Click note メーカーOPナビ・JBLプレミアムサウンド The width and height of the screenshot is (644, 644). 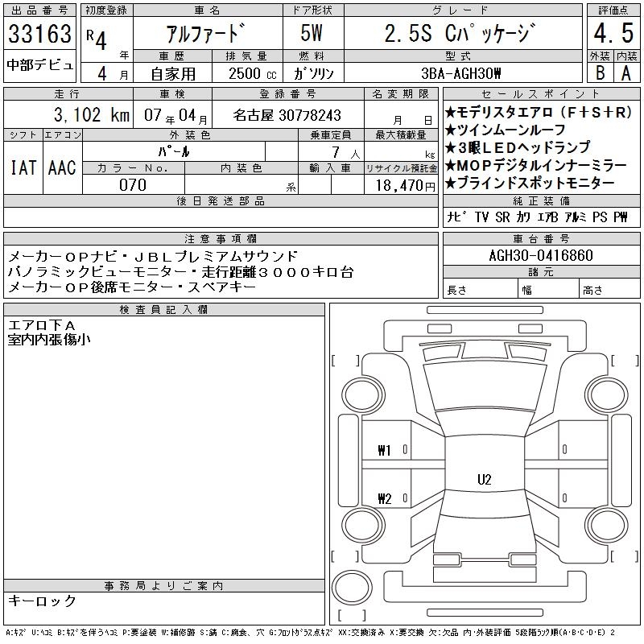(x=152, y=256)
